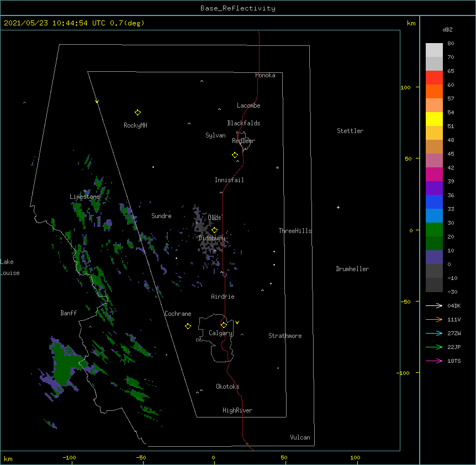Click the 2021/05/23 10:44:54 UTC timestamp
The height and width of the screenshot is (465, 476).
(55, 23)
